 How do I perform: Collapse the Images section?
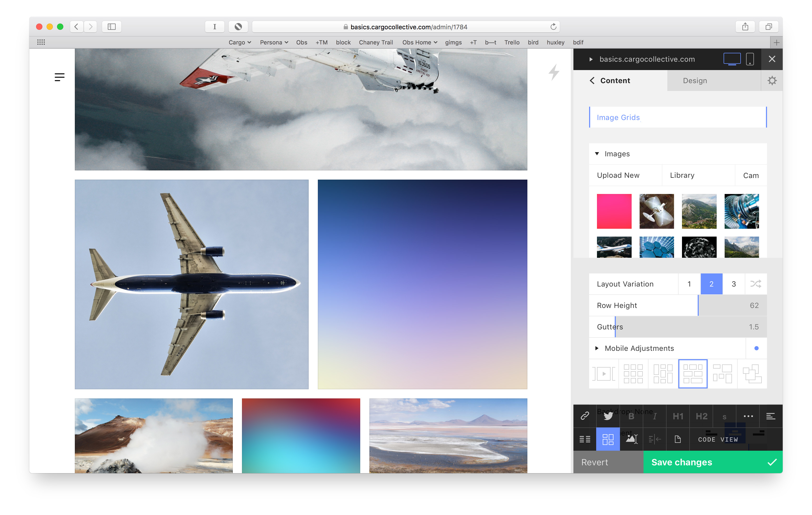597,154
